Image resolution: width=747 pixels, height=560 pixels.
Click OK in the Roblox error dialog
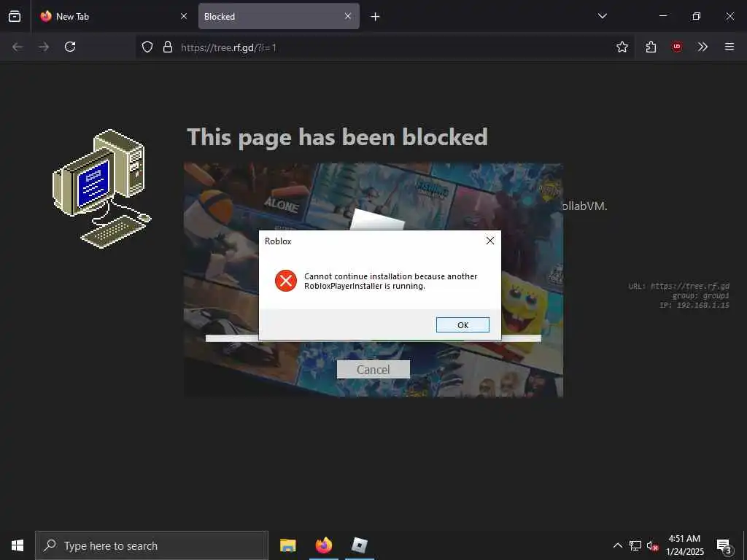[x=462, y=324]
